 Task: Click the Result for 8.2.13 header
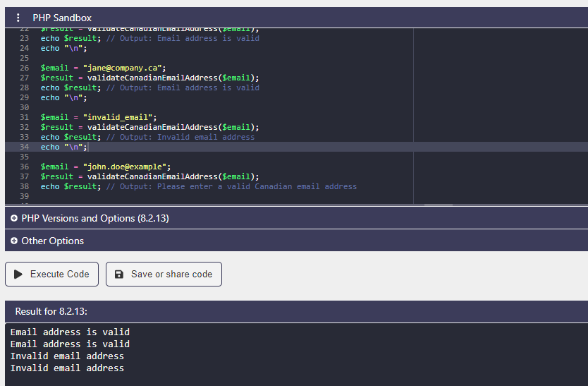pos(51,311)
